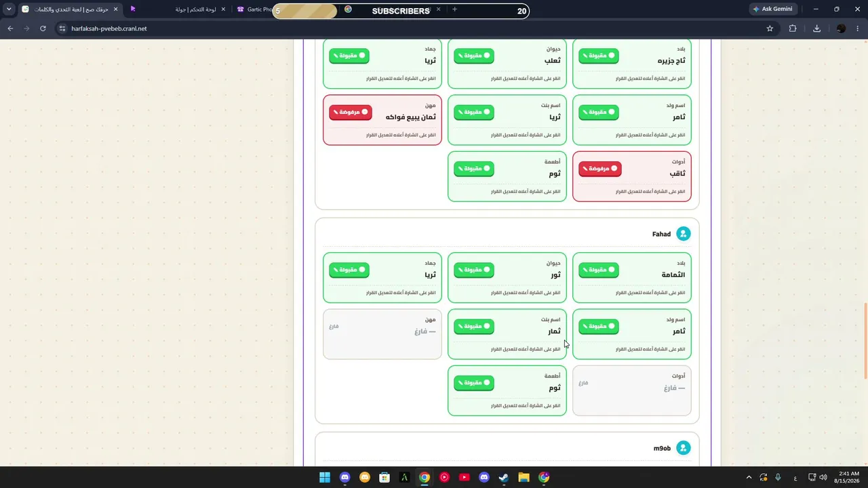Click Fahad's player avatar icon

[684, 234]
